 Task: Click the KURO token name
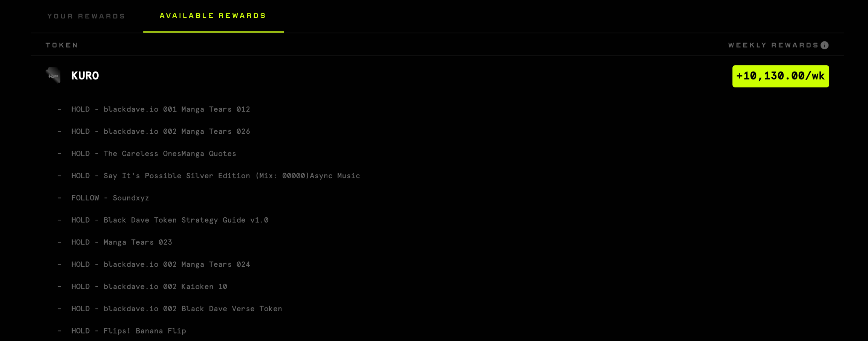[85, 76]
